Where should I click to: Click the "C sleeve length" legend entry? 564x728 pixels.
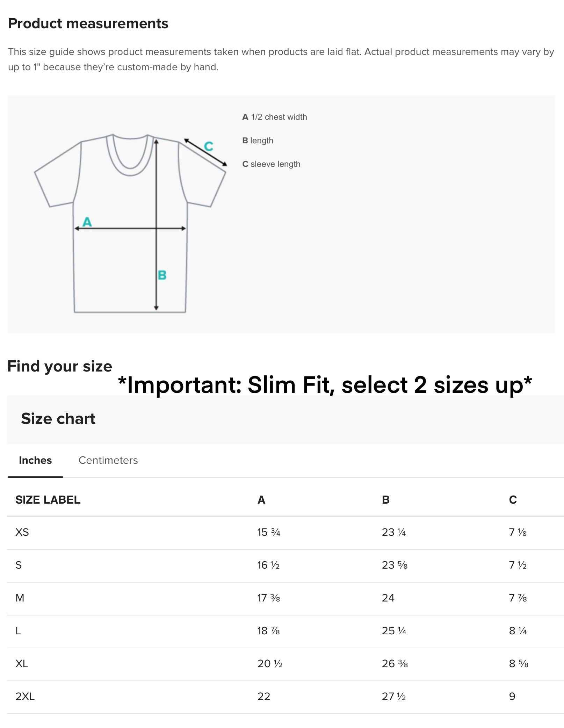point(271,164)
